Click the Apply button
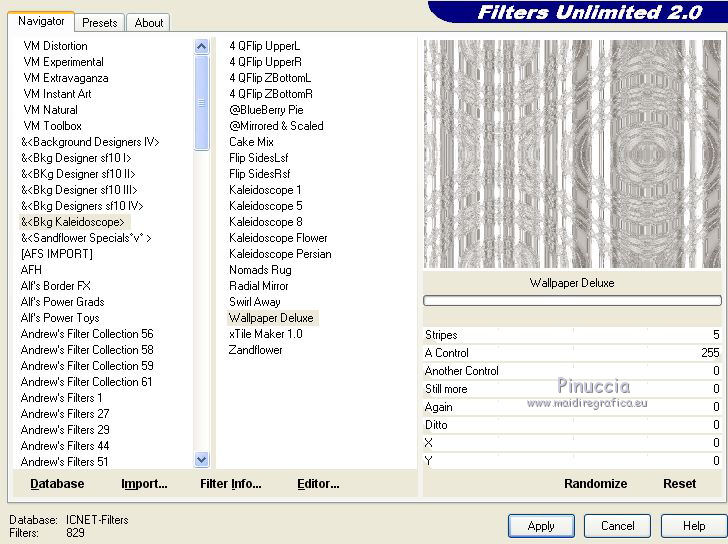Image resolution: width=728 pixels, height=544 pixels. (x=541, y=526)
